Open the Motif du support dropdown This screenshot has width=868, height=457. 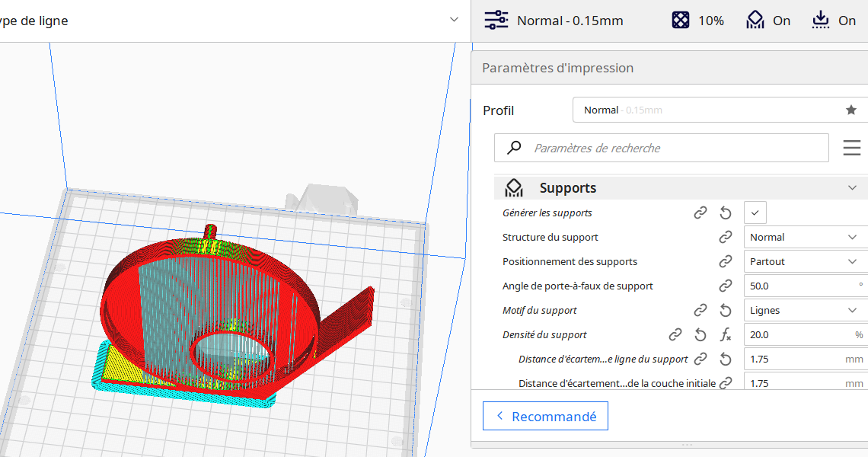[x=804, y=310]
